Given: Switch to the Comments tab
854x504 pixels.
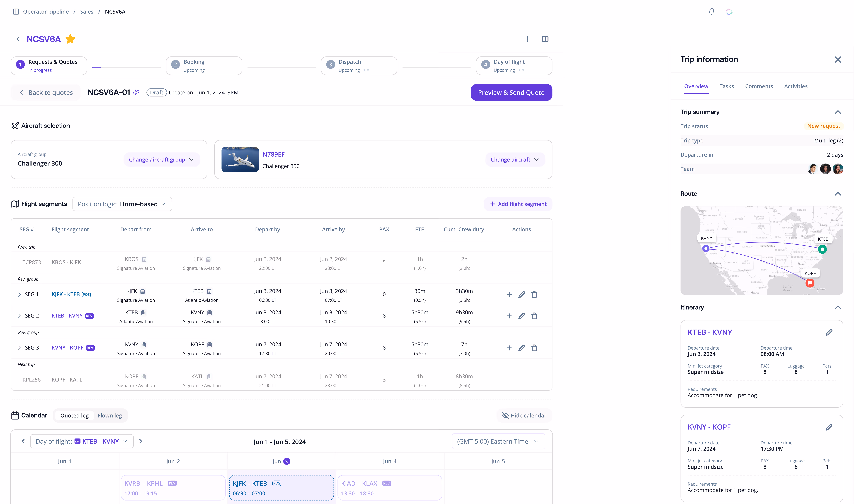Looking at the screenshot, I should [759, 86].
